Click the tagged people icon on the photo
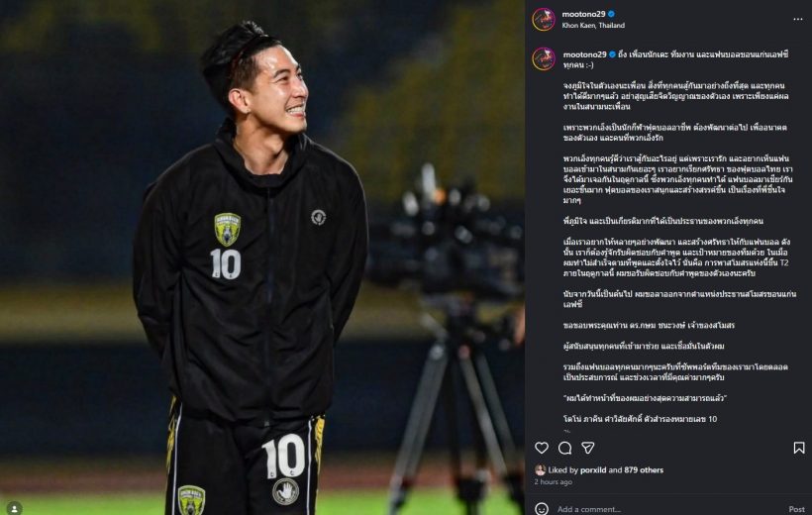Image resolution: width=812 pixels, height=515 pixels. pos(14,508)
